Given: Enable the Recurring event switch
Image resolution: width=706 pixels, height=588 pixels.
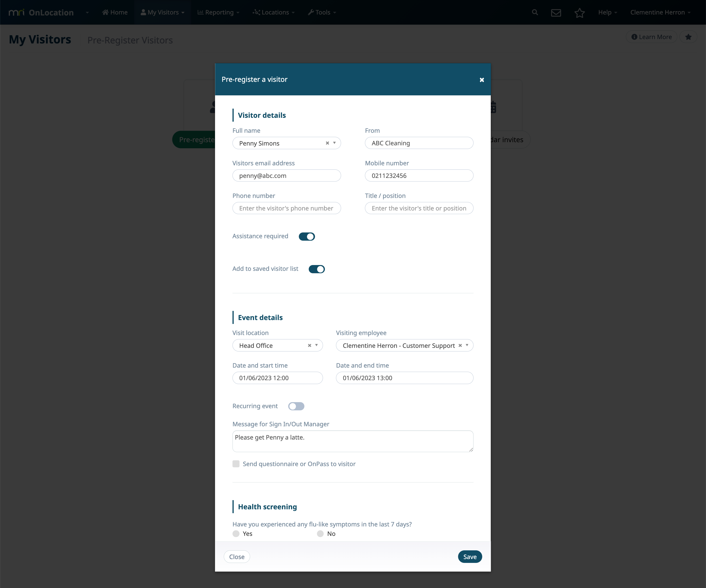Looking at the screenshot, I should pos(296,406).
